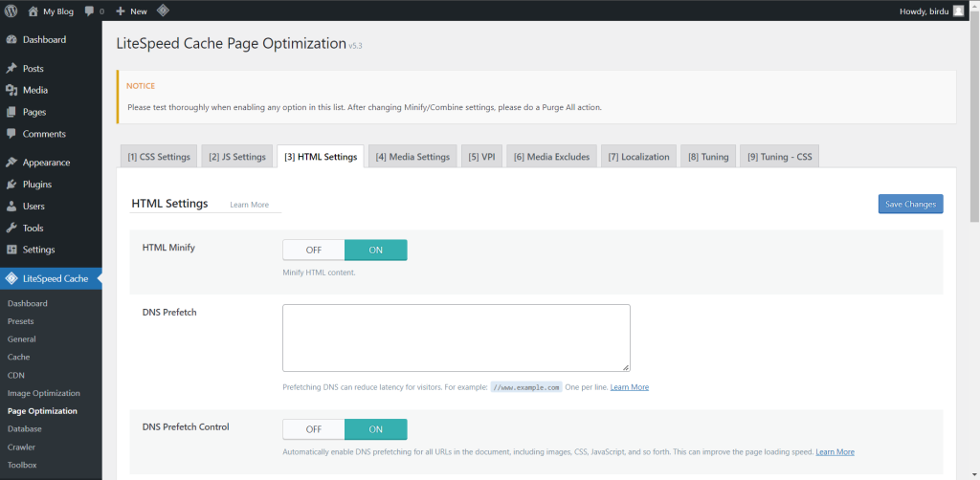Click the Dashboard gauge icon in sidebar
The height and width of the screenshot is (480, 980).
pos(11,40)
